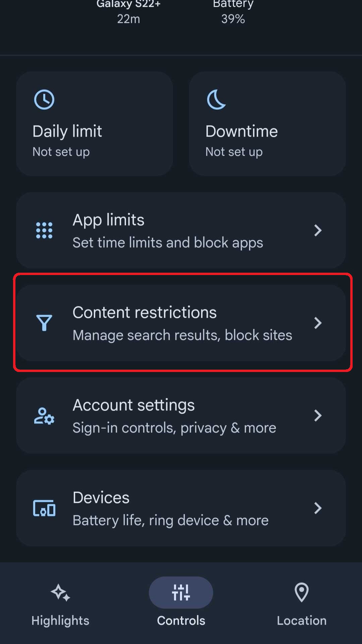Tap the Content restrictions filter icon
Image resolution: width=362 pixels, height=644 pixels.
click(x=44, y=323)
